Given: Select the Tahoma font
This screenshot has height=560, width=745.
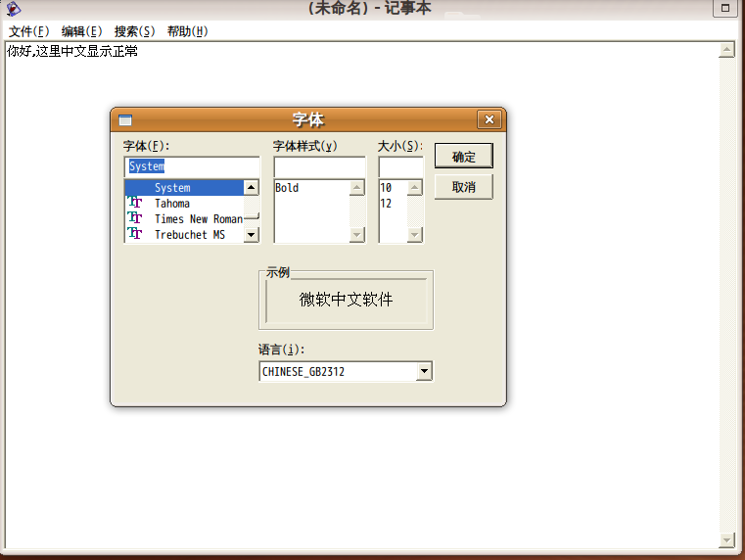Looking at the screenshot, I should (x=184, y=204).
